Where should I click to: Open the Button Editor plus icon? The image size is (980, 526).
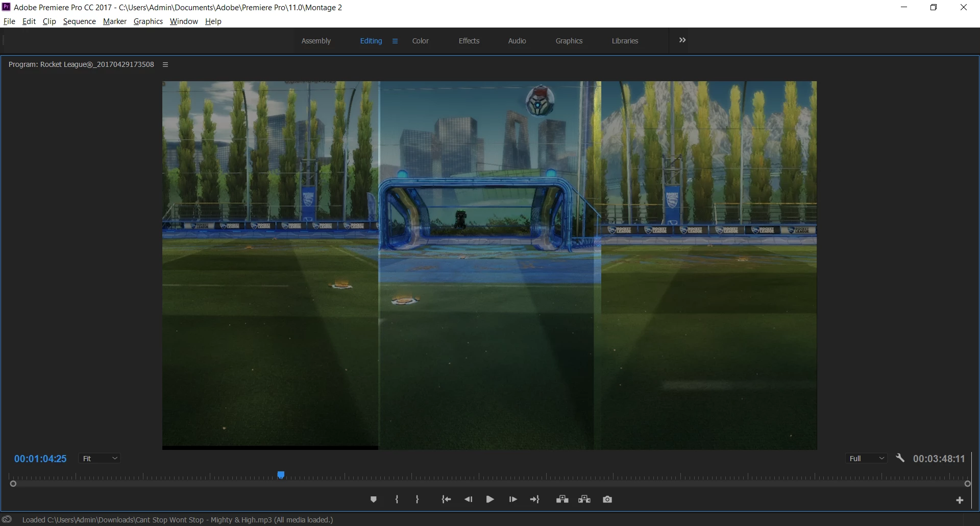point(960,500)
